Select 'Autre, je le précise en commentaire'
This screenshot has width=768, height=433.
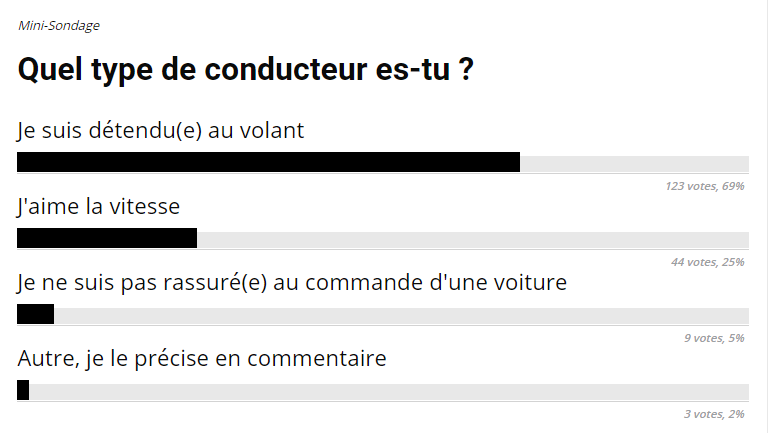(202, 359)
